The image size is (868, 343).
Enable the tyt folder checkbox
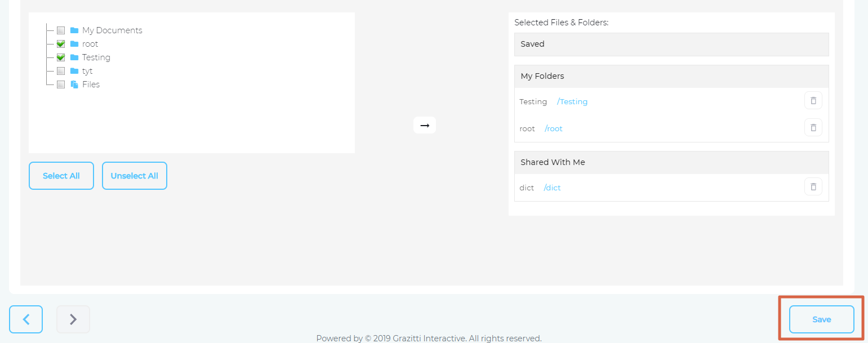pyautogui.click(x=61, y=71)
